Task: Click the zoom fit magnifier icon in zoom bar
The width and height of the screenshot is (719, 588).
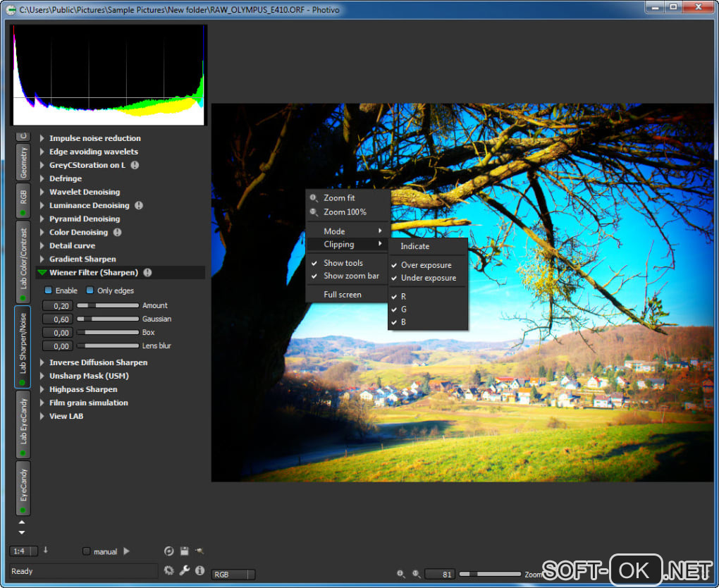Action: [401, 573]
